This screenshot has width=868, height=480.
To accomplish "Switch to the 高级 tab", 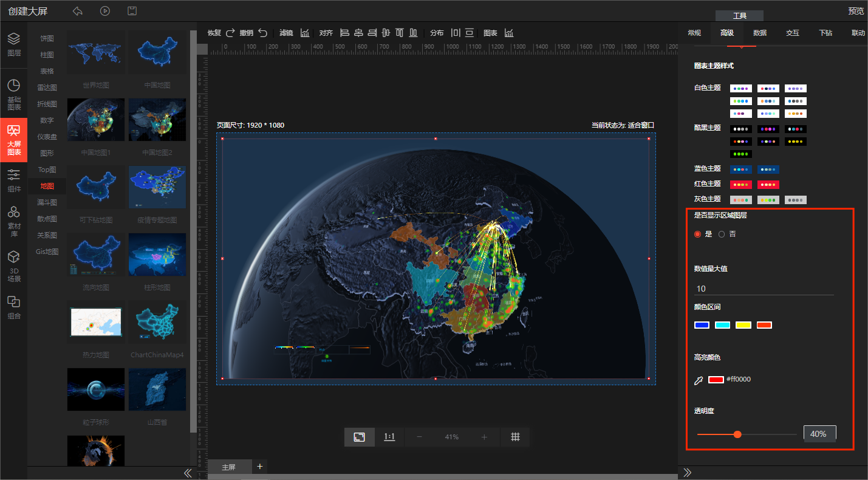I will [726, 33].
